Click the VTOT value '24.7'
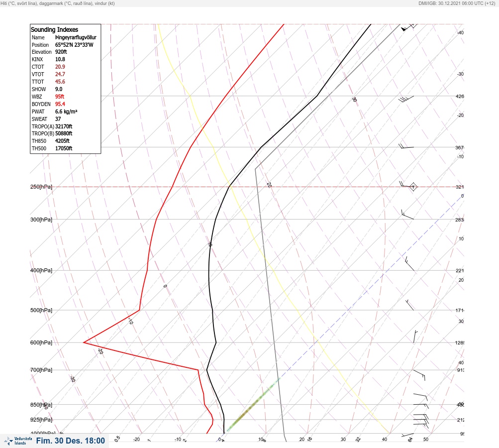This screenshot has width=499, height=448. 60,74
